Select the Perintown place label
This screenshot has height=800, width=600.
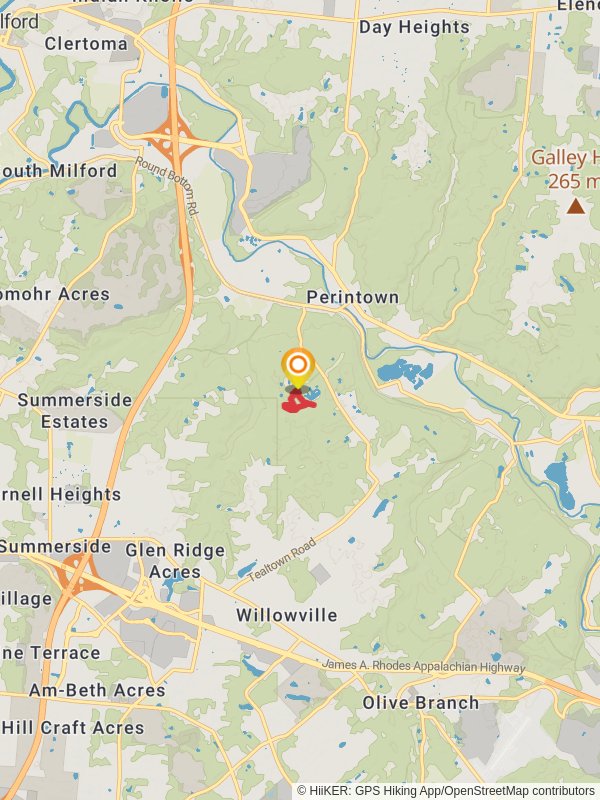point(353,297)
